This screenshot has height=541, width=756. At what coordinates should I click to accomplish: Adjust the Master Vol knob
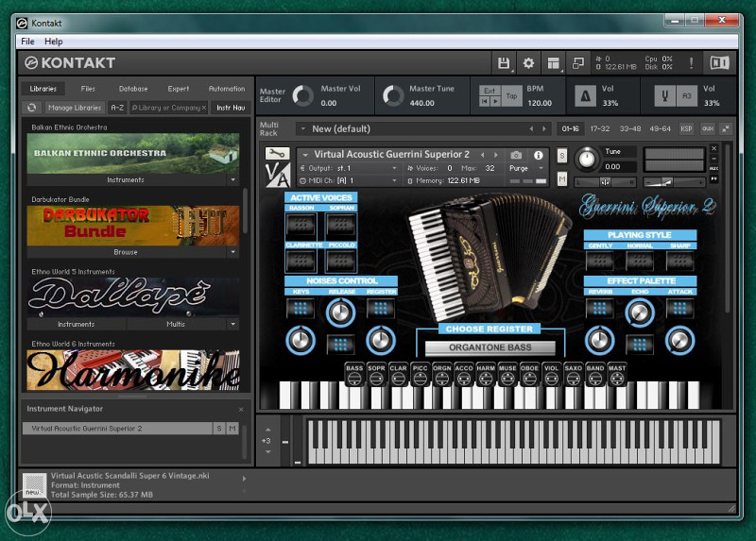303,95
